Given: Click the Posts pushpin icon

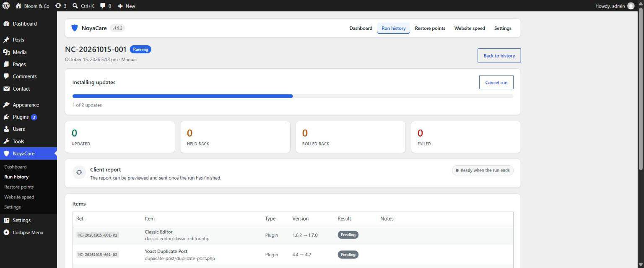Looking at the screenshot, I should point(6,40).
